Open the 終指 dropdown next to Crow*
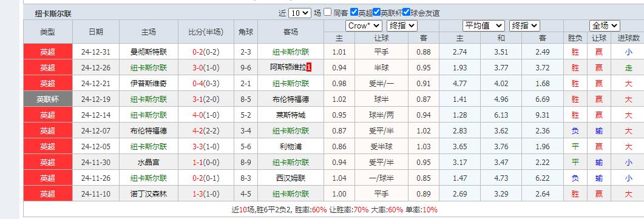Image resolution: width=644 pixels, height=219 pixels. (402, 26)
